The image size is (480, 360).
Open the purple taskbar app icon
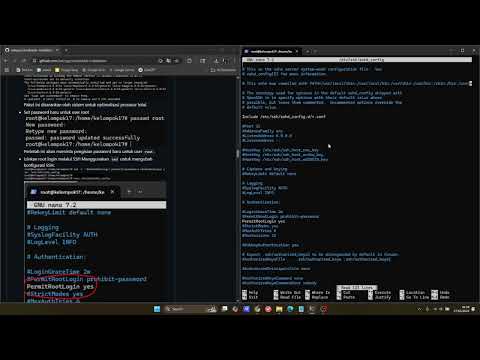tap(246, 309)
